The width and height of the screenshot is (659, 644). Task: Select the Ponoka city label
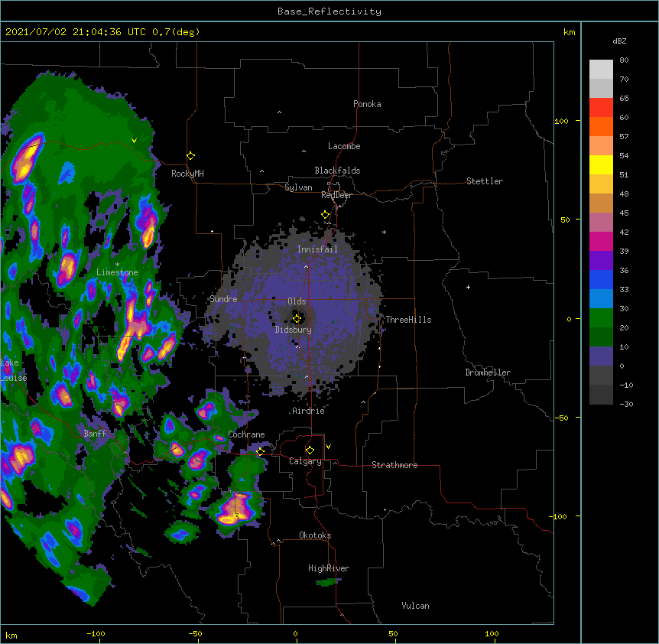pyautogui.click(x=367, y=104)
